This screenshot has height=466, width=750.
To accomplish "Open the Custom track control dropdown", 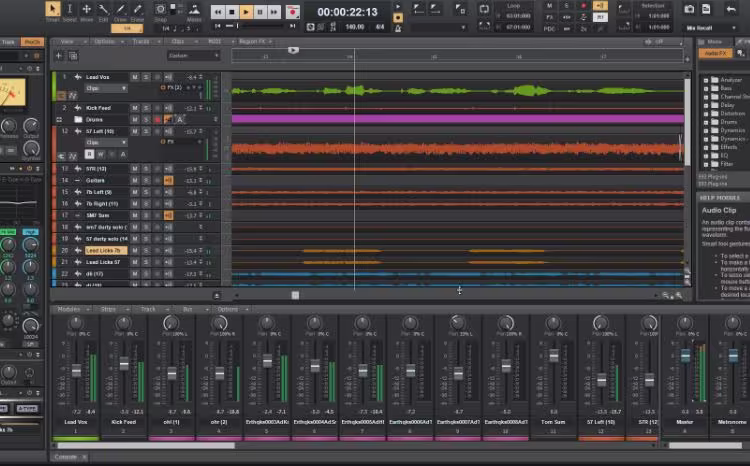I will 194,56.
